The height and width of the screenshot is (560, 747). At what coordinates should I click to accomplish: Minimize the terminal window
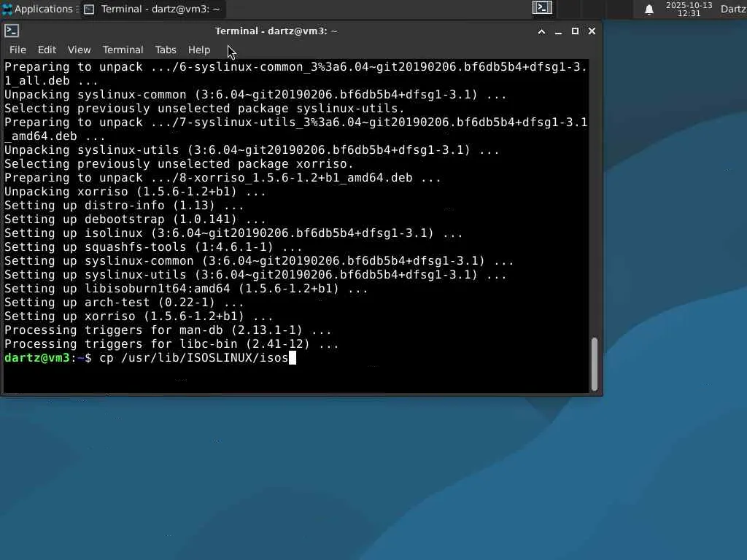(558, 31)
